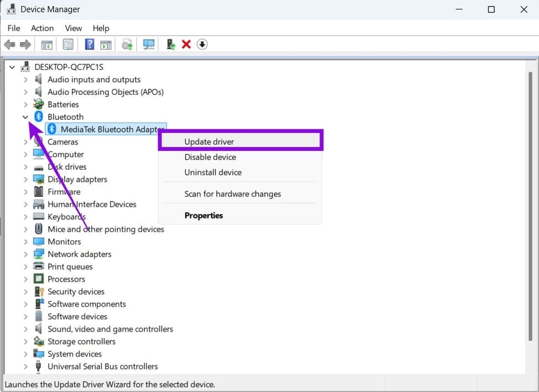This screenshot has height=392, width=539.
Task: Click the Show/Hide action pane icon
Action: pos(106,44)
